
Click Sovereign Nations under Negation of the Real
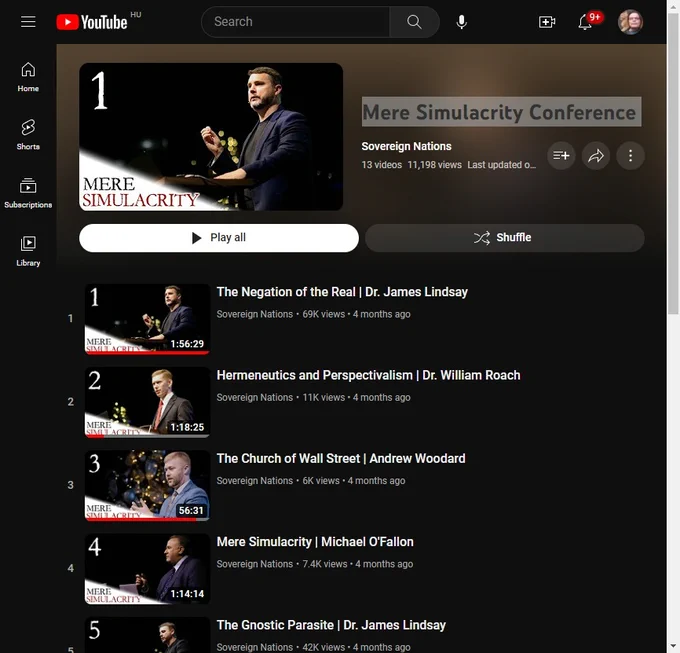(255, 314)
